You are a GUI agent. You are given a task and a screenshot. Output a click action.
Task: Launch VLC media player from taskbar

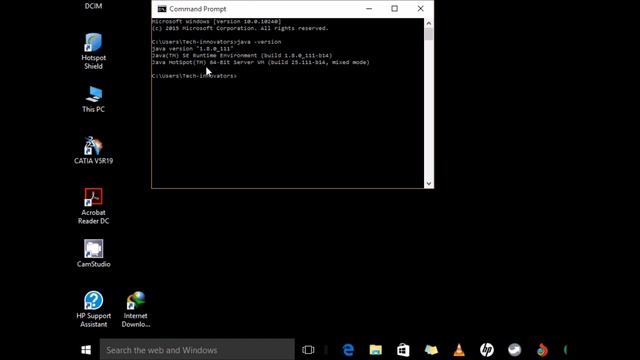[459, 350]
